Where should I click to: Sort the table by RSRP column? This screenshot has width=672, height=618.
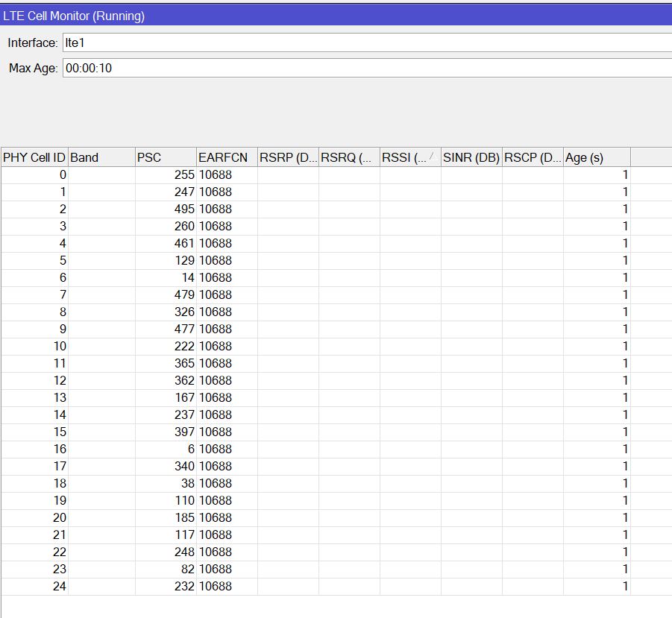point(287,157)
